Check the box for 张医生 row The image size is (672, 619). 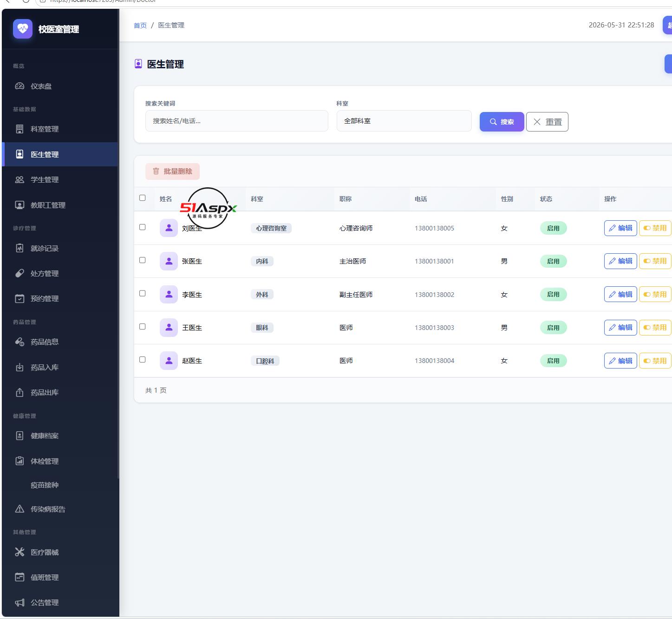click(143, 260)
